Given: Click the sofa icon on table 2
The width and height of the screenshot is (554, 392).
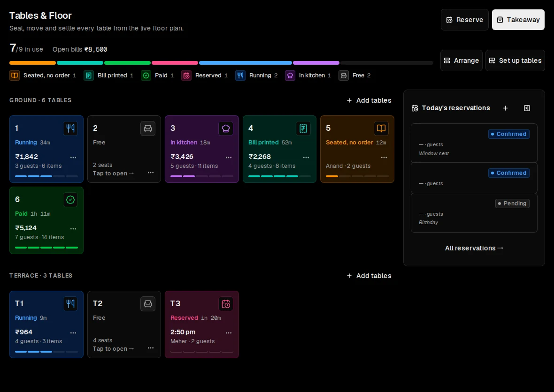Looking at the screenshot, I should point(148,128).
